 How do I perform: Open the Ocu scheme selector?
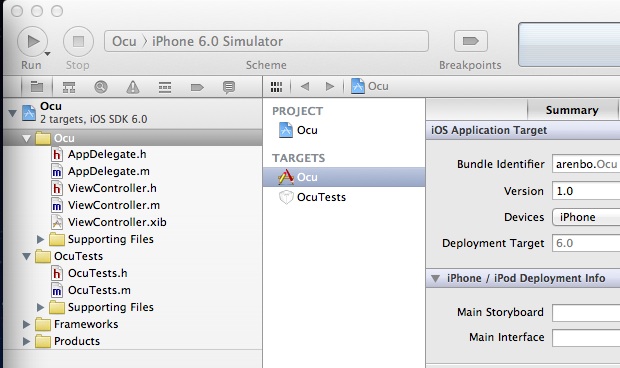(124, 41)
